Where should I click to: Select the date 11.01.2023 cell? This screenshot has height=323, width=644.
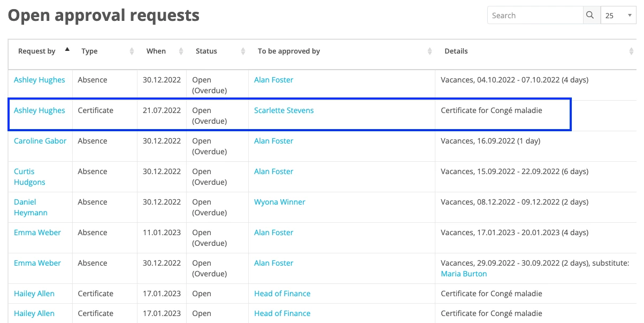(x=162, y=232)
